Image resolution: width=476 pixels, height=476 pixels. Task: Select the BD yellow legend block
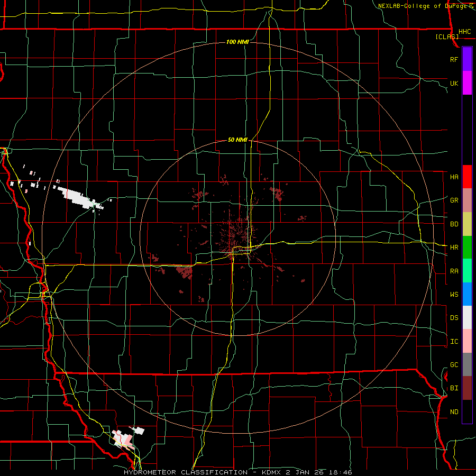click(467, 224)
